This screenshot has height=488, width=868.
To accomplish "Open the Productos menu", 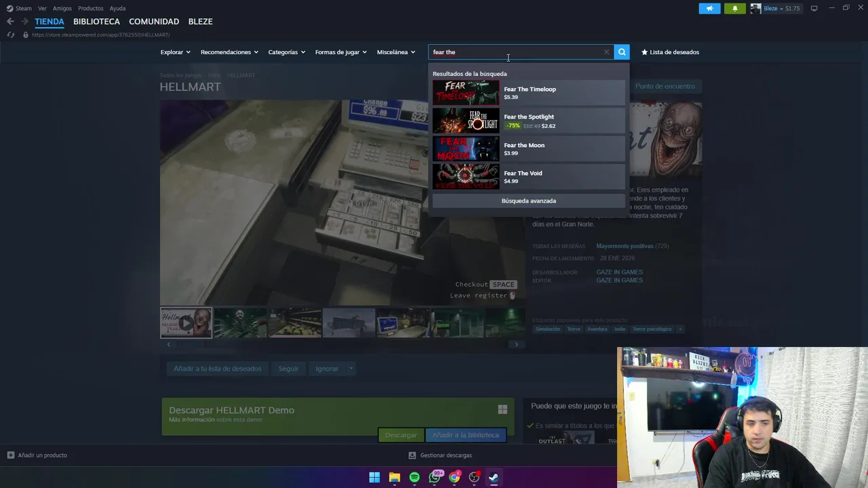I will [x=91, y=8].
